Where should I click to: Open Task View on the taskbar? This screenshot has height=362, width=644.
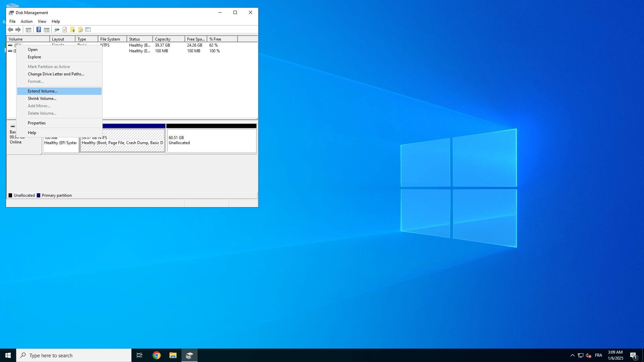pos(140,355)
